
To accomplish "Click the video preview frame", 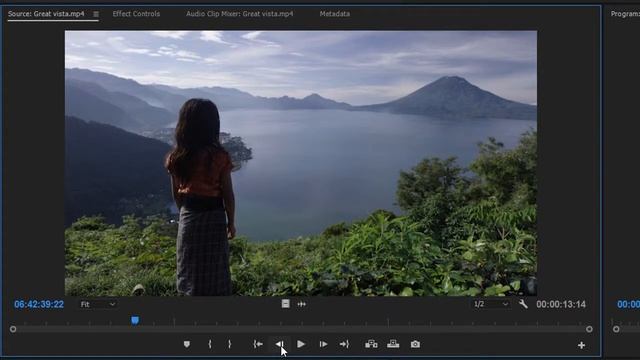I will coord(301,163).
